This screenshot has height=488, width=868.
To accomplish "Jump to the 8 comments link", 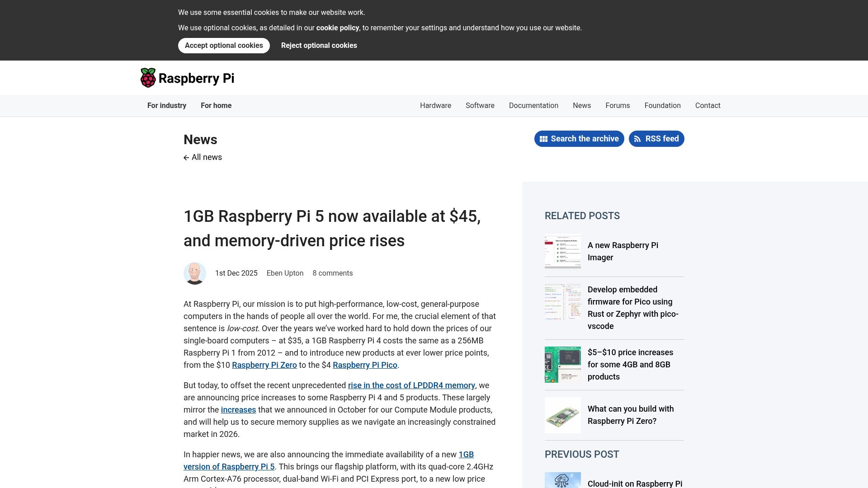I will [332, 273].
